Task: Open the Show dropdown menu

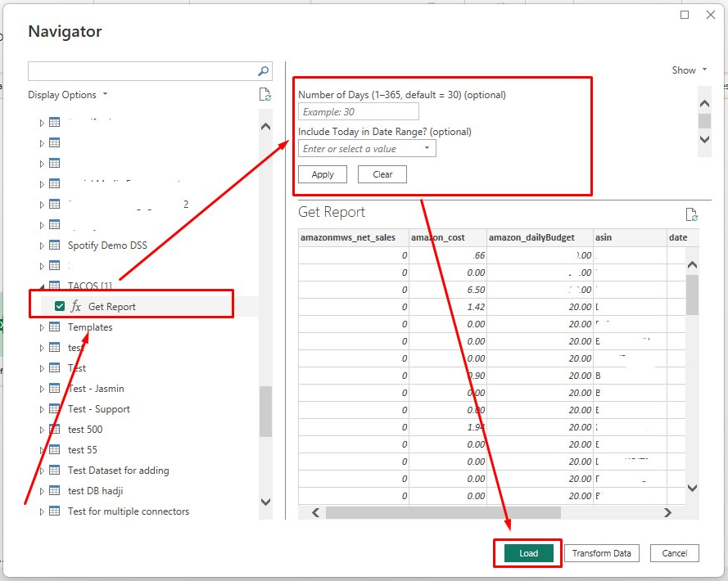Action: click(689, 70)
